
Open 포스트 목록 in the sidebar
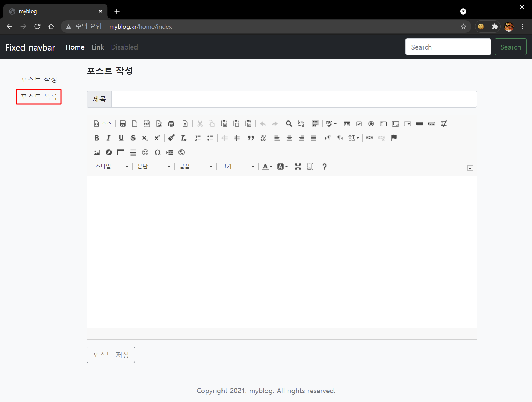tap(39, 97)
